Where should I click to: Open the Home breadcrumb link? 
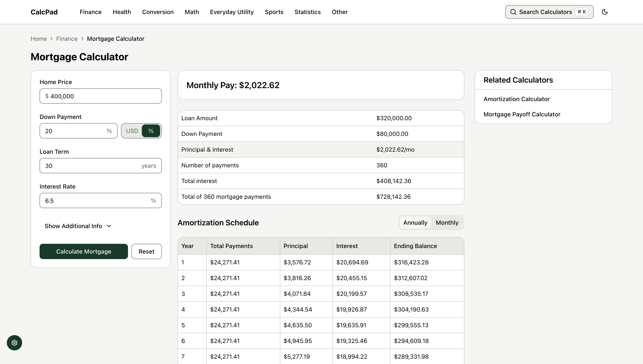click(38, 39)
